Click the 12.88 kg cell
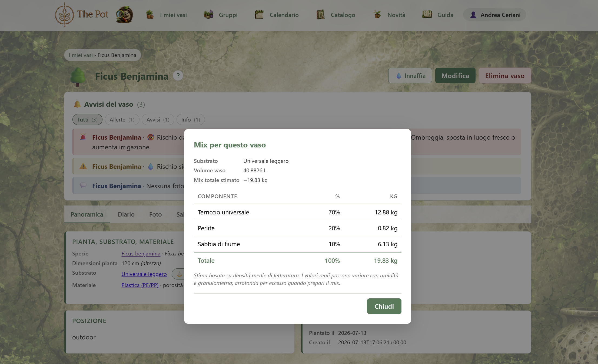The image size is (598, 364). 386,212
